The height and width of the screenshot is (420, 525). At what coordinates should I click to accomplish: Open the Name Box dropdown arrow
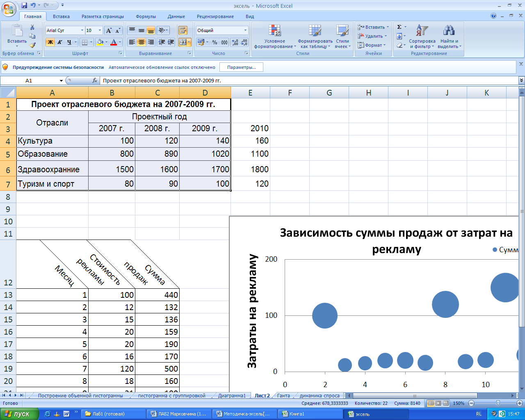tap(61, 81)
